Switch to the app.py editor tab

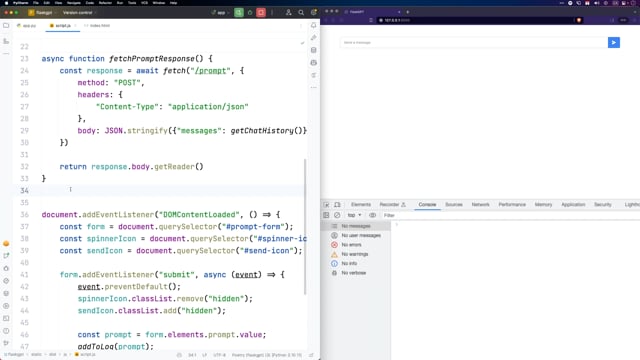pyautogui.click(x=27, y=25)
